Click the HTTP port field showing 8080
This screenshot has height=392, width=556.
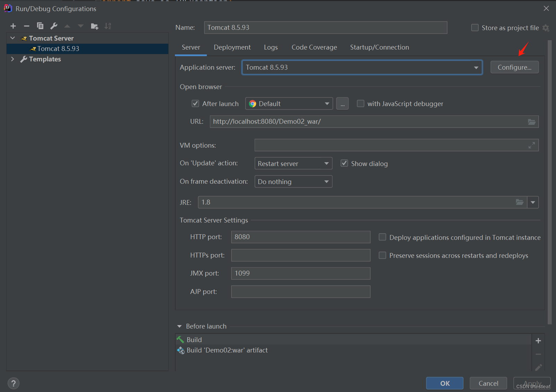tap(301, 237)
